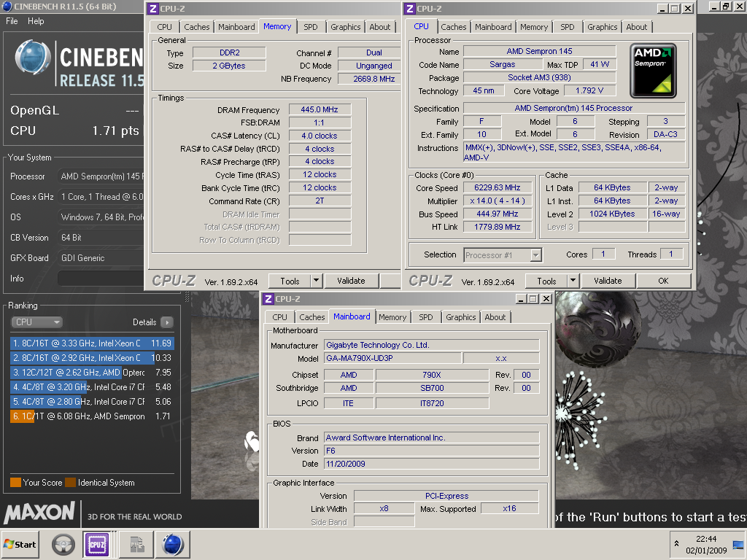Image resolution: width=747 pixels, height=560 pixels.
Task: Select the 8C/16T @ 3.33 GHz ranking row
Action: click(92, 343)
